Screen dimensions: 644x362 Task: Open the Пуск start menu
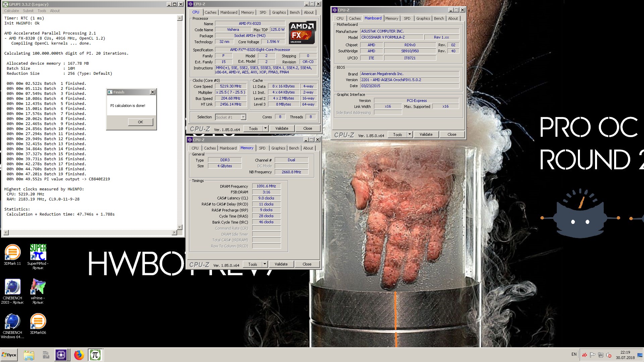pos(9,355)
